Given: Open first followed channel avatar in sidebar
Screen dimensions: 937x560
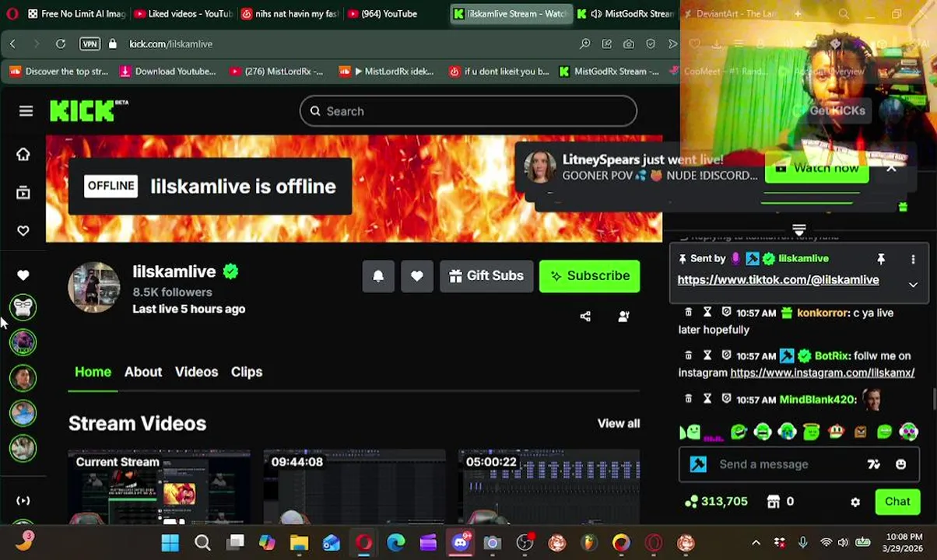Looking at the screenshot, I should (23, 307).
